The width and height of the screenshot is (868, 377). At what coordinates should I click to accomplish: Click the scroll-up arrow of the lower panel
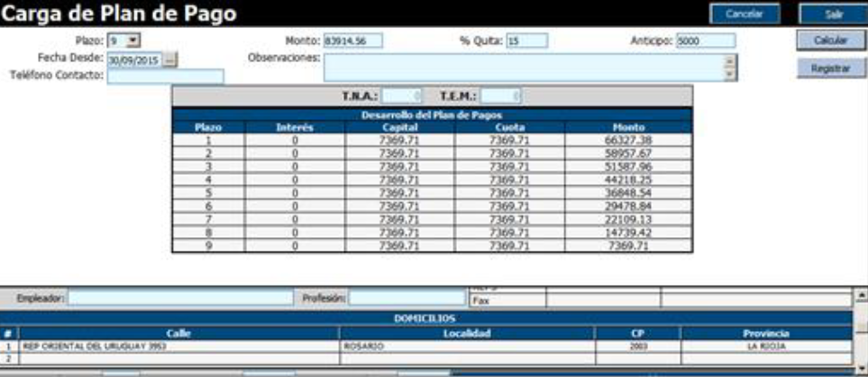[861, 296]
